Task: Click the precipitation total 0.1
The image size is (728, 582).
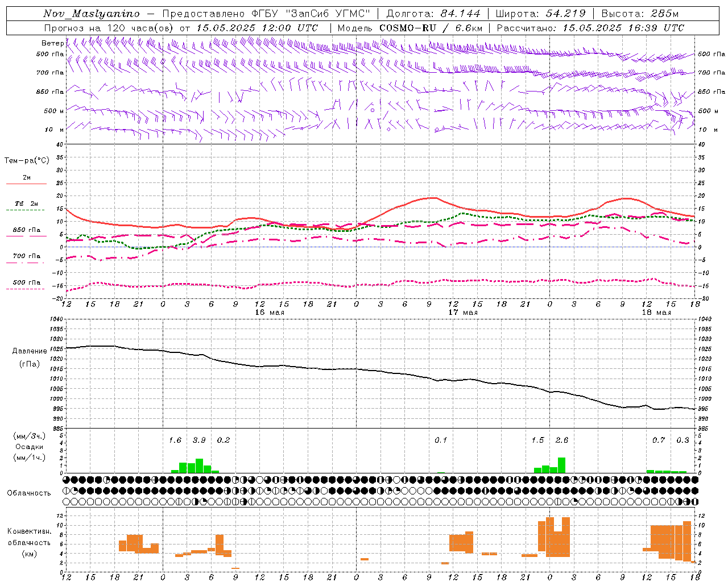Action: coord(441,440)
